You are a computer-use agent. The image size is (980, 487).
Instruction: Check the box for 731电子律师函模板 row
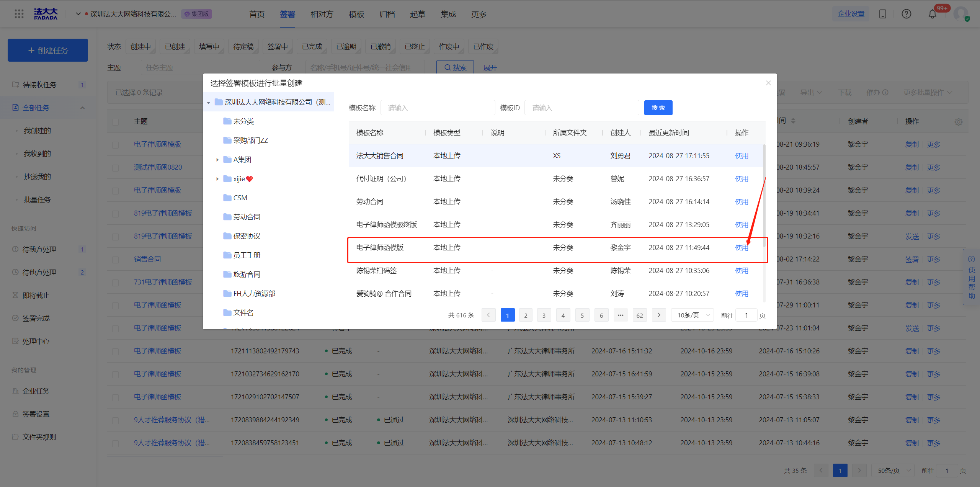point(115,283)
